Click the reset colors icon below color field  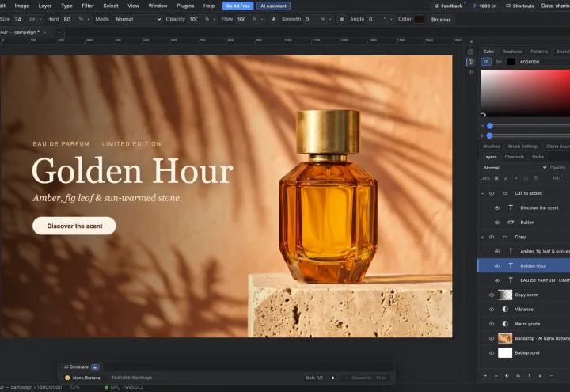[x=483, y=115]
